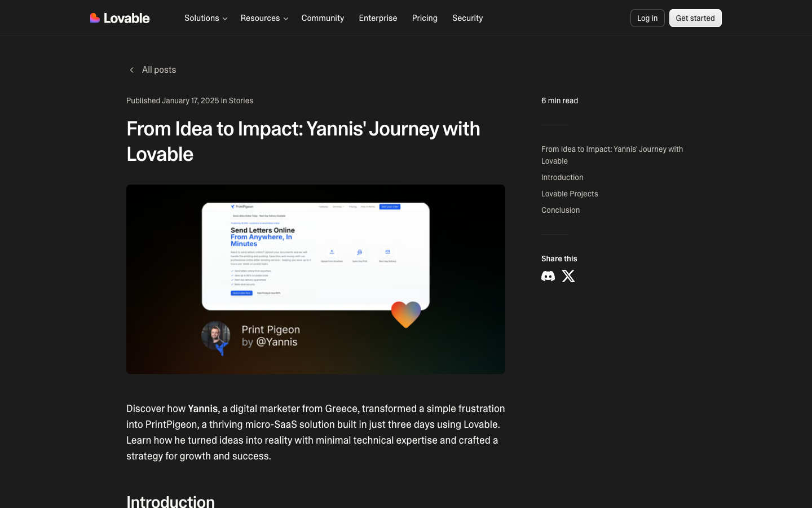Image resolution: width=812 pixels, height=508 pixels.
Task: Click the "Introduction" section heading in the article
Action: point(170,501)
